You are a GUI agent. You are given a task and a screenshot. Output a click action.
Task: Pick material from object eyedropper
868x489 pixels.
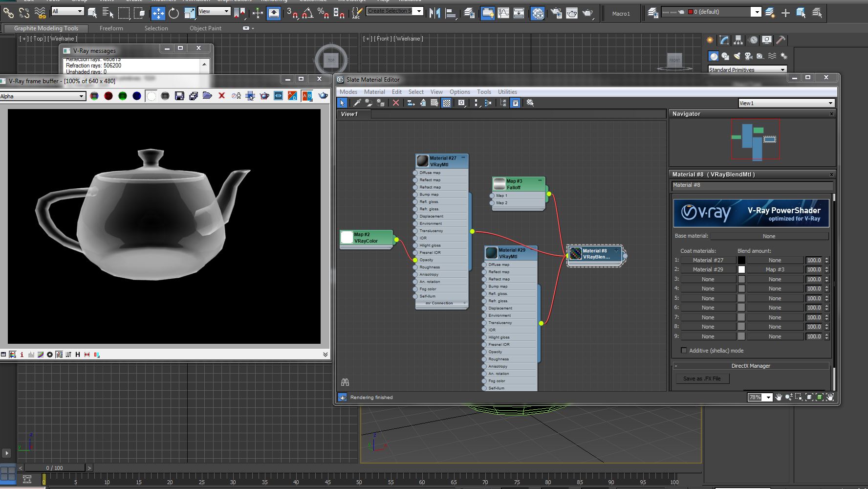point(357,103)
